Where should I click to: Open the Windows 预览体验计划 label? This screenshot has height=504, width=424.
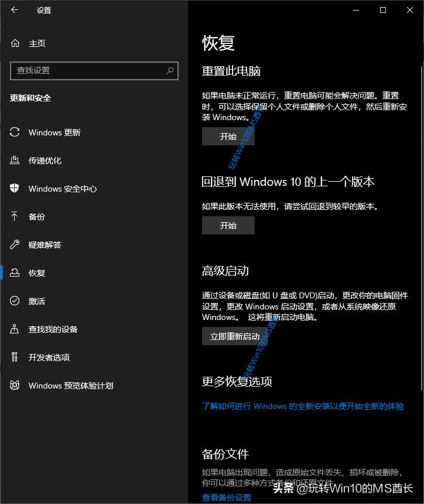point(71,386)
